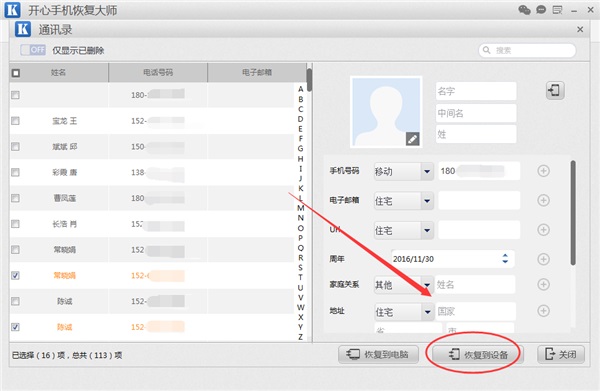This screenshot has height=391, width=600.
Task: Check the 长浩 肖 contact checkbox
Action: (x=15, y=224)
